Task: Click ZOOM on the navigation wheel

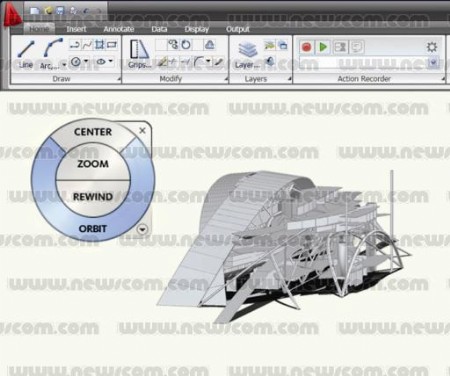Action: (x=93, y=163)
